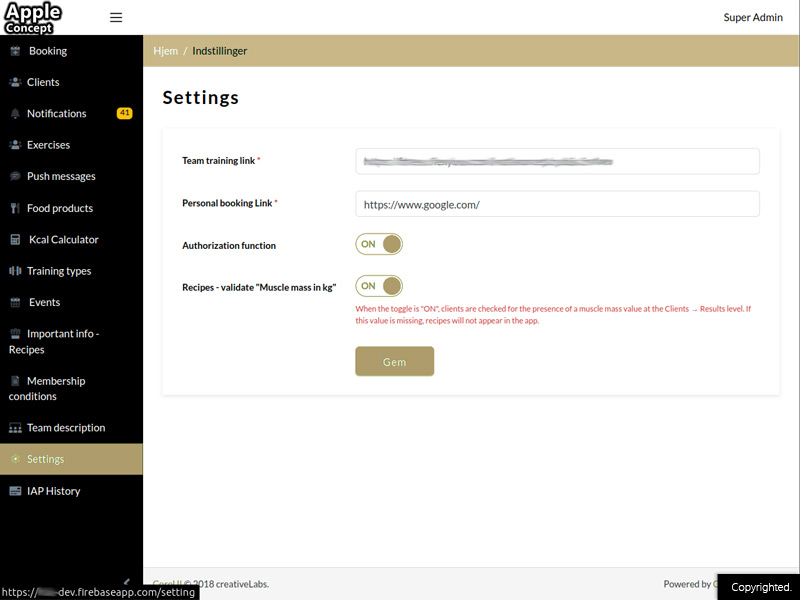Viewport: 800px width, 600px height.
Task: Click the Hjem breadcrumb link
Action: [x=165, y=51]
